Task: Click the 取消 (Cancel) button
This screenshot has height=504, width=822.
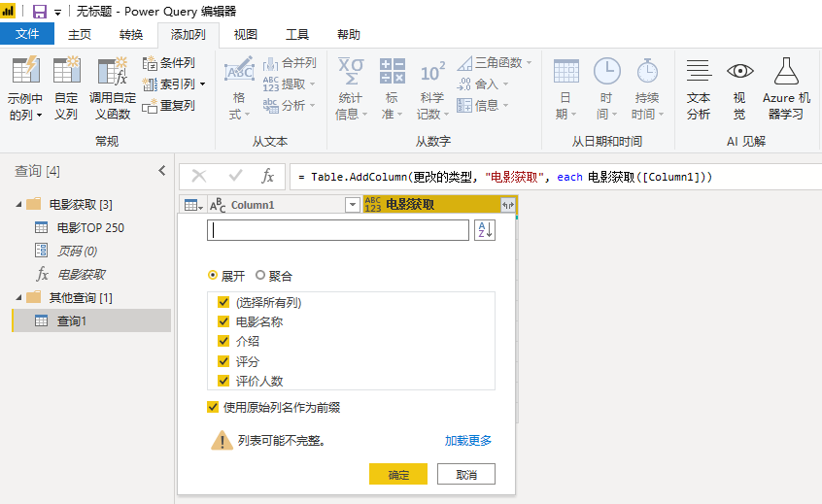Action: tap(466, 474)
